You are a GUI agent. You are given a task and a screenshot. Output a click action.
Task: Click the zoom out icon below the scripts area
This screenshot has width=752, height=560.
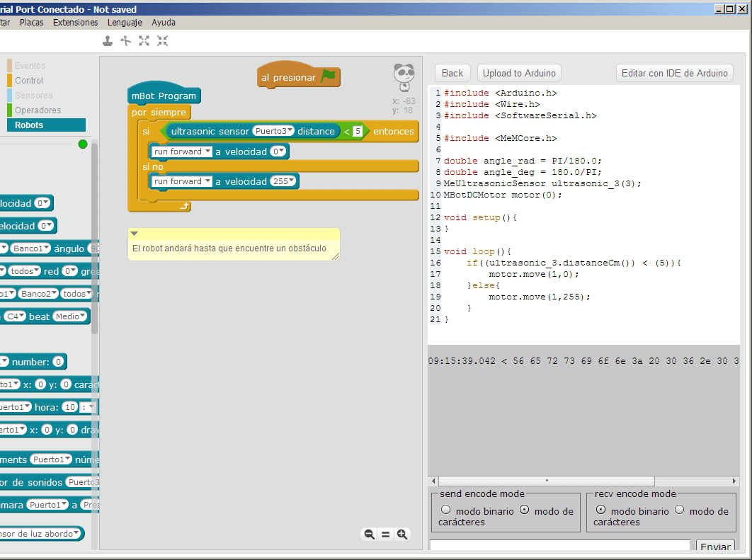369,535
